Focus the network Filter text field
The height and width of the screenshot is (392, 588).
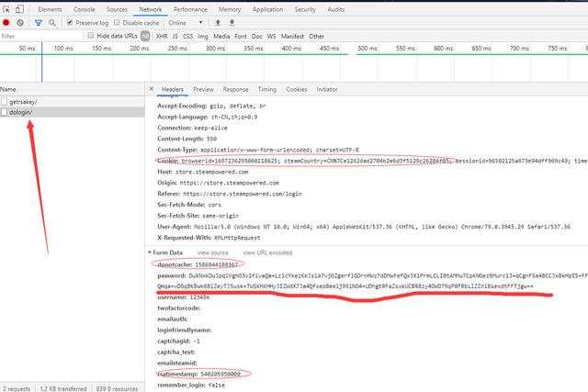tap(40, 36)
